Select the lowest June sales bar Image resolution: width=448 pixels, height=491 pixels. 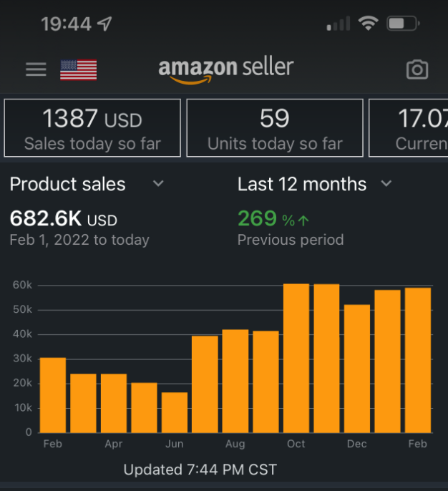click(175, 412)
